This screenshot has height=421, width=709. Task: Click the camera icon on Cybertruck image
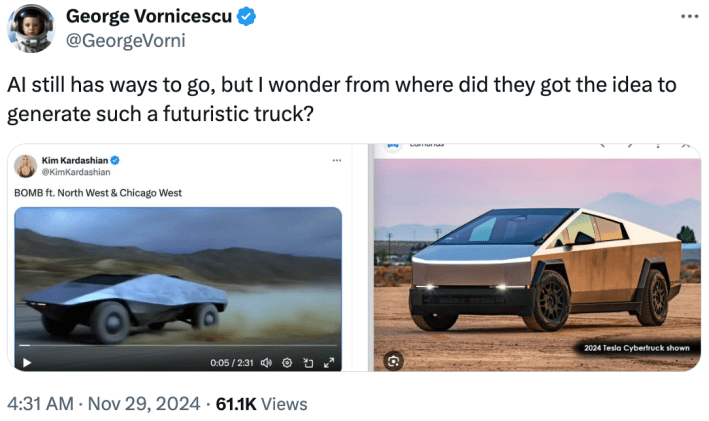pos(393,360)
